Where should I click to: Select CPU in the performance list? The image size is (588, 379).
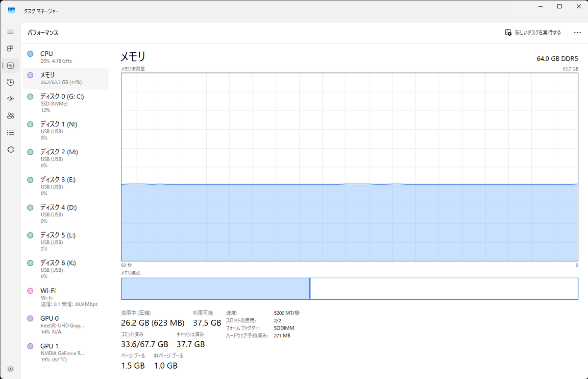click(66, 57)
